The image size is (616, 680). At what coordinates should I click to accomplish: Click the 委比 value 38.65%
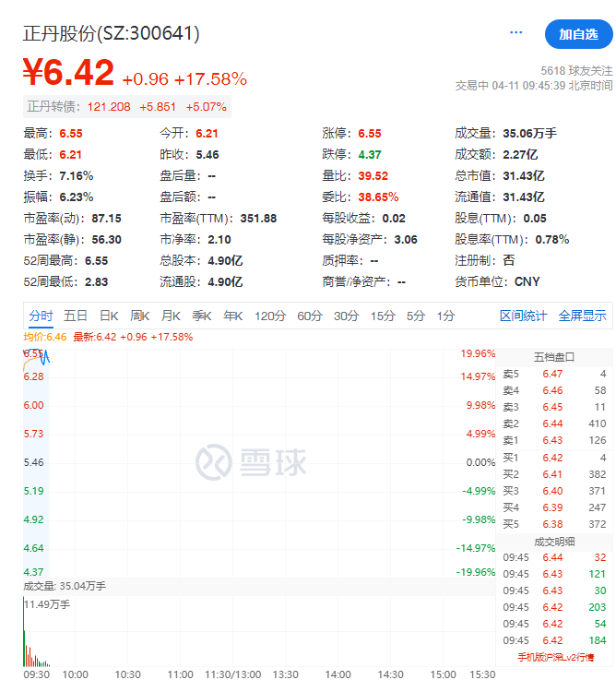point(378,197)
